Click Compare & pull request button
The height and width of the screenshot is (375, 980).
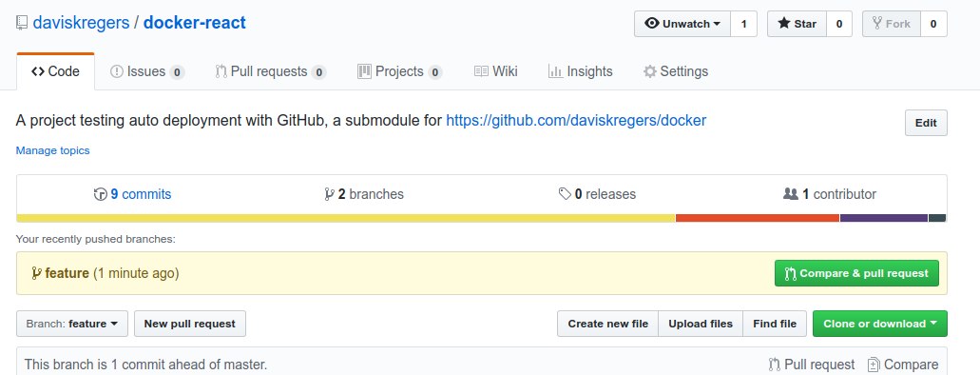click(x=856, y=273)
